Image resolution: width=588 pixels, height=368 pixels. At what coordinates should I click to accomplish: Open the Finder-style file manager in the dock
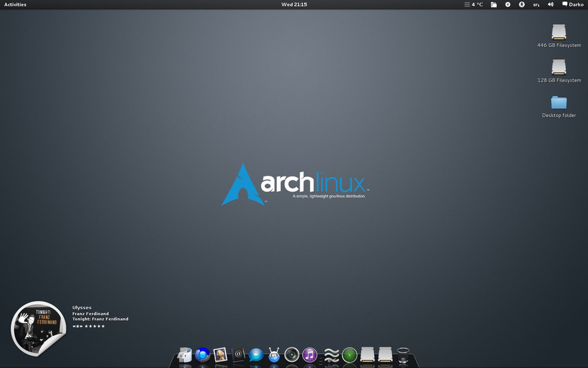point(184,355)
